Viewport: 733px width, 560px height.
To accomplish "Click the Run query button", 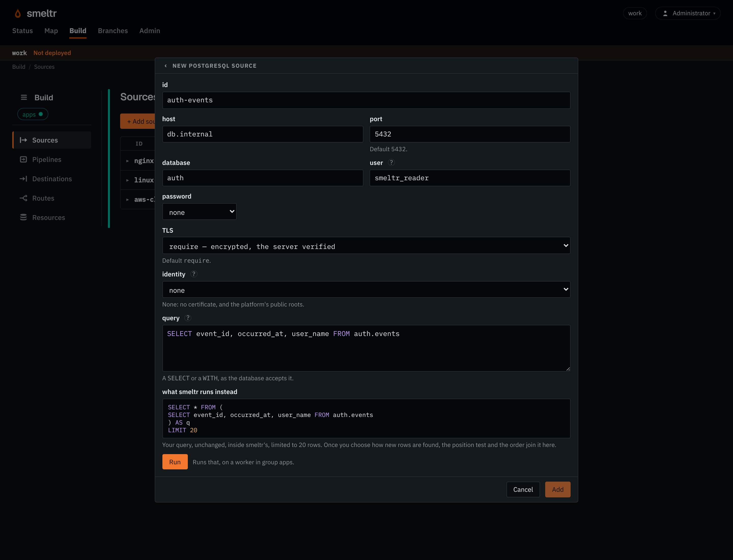I will pos(175,462).
